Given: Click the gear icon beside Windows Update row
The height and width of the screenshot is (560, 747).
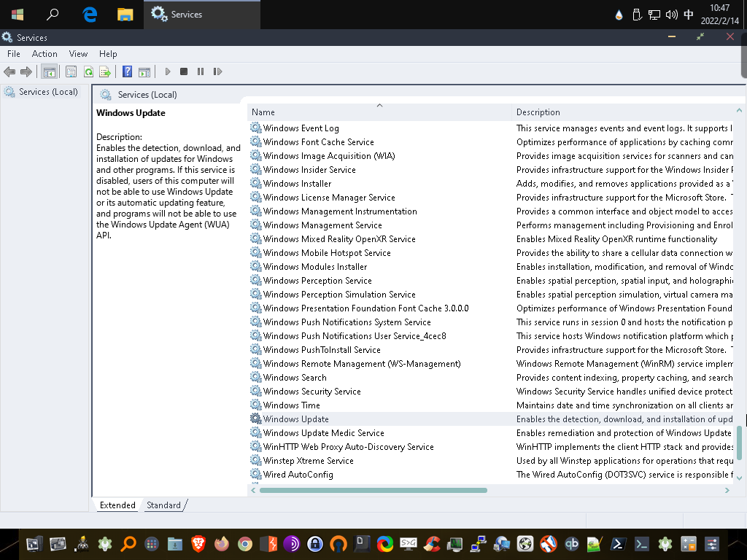Looking at the screenshot, I should click(256, 419).
